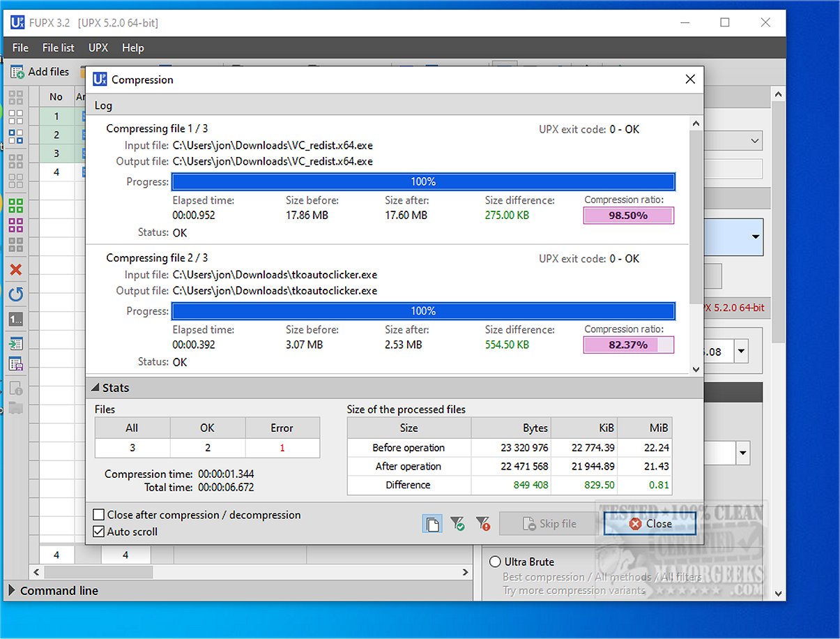Click the green grid icon in sidebar
This screenshot has width=840, height=639.
point(15,205)
